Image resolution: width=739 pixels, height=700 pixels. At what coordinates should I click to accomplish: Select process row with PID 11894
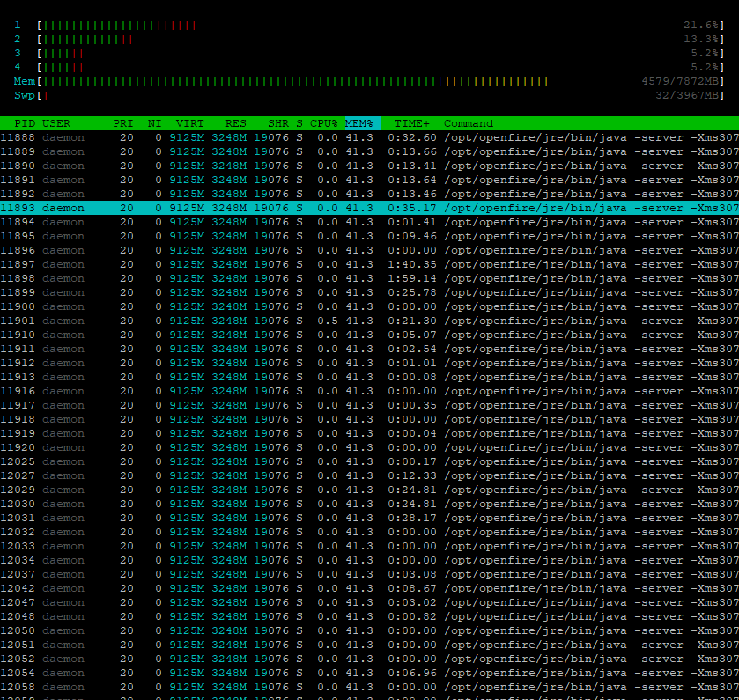pos(370,222)
